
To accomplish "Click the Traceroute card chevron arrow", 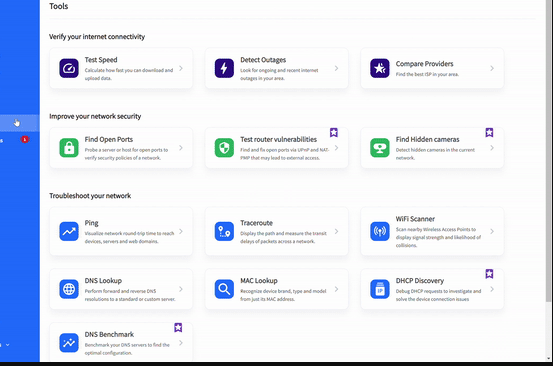I will click(x=336, y=231).
